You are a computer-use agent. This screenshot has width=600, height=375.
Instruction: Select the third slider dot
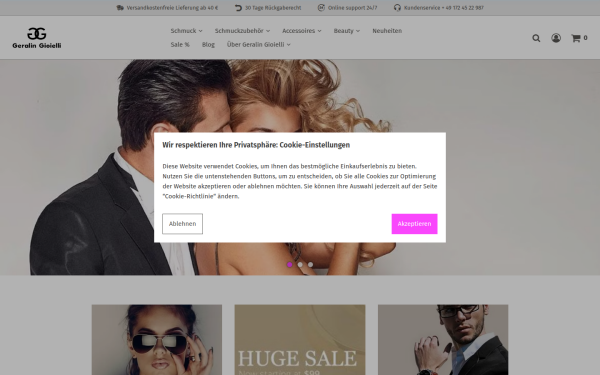[310, 264]
